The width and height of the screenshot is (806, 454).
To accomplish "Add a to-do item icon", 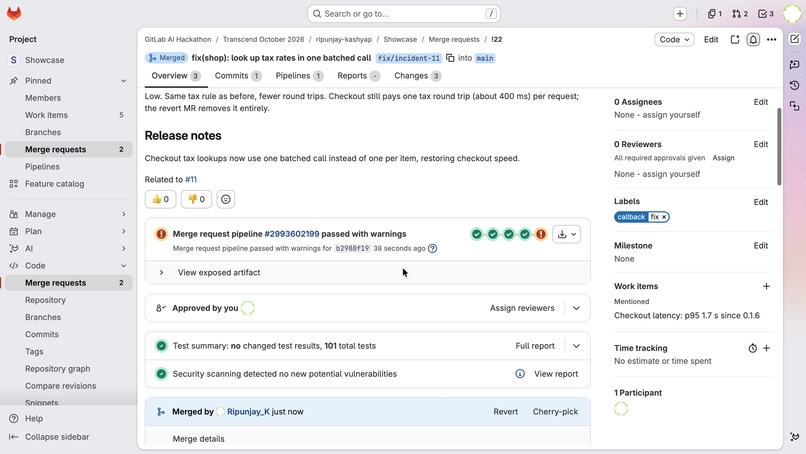I will pos(735,40).
